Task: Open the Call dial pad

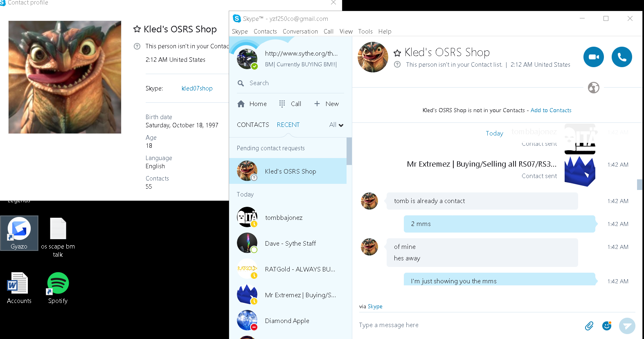Action: tap(290, 104)
